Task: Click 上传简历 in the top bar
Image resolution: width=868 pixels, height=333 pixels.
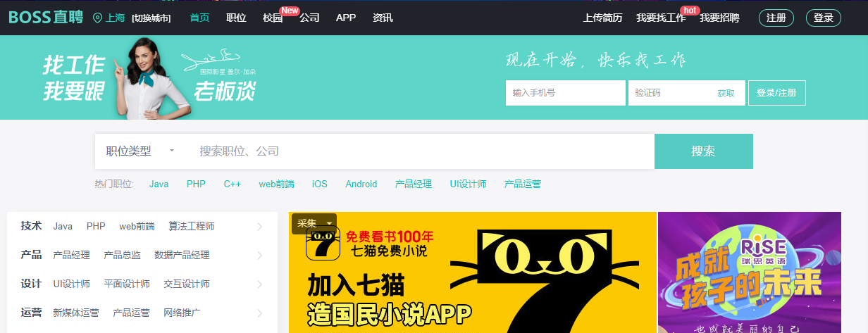Action: point(603,18)
